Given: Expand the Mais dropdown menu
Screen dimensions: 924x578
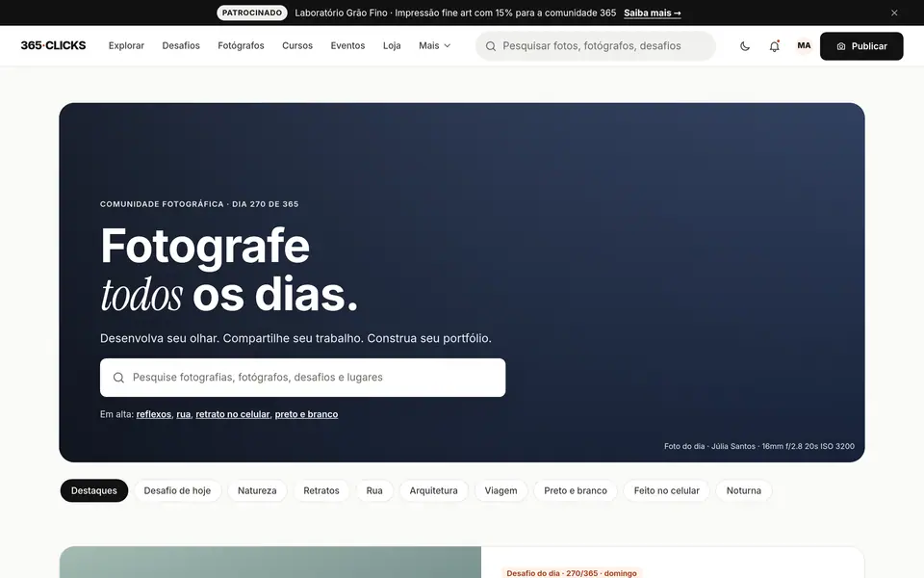Looking at the screenshot, I should 435,45.
